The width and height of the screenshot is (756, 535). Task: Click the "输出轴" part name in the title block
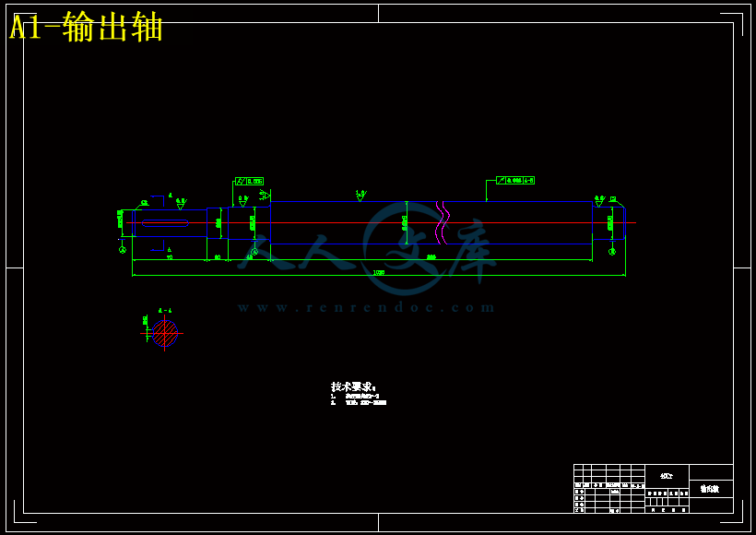[711, 489]
